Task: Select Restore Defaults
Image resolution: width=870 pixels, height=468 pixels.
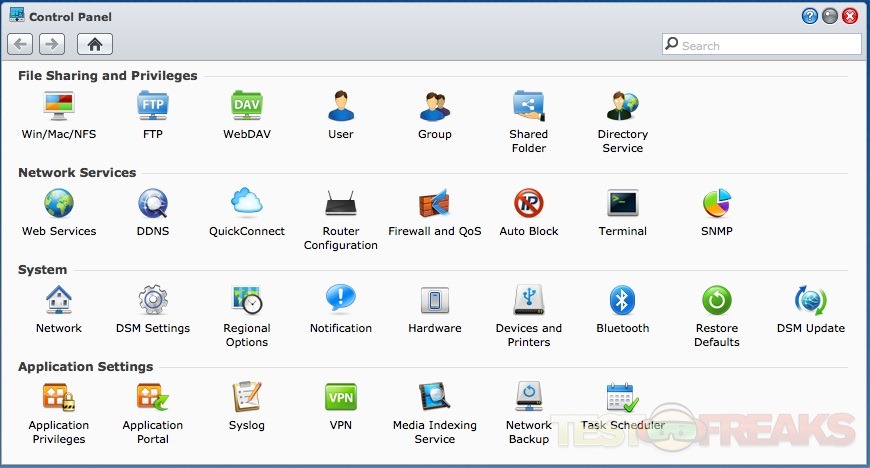Action: coord(716,300)
